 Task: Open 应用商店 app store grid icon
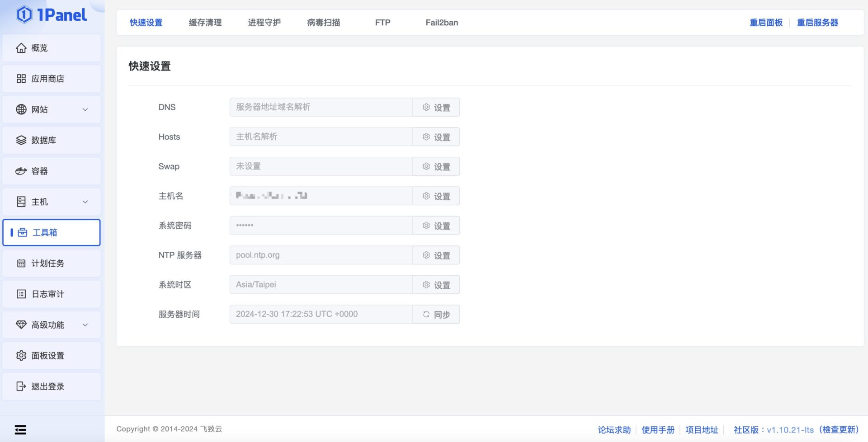click(21, 79)
